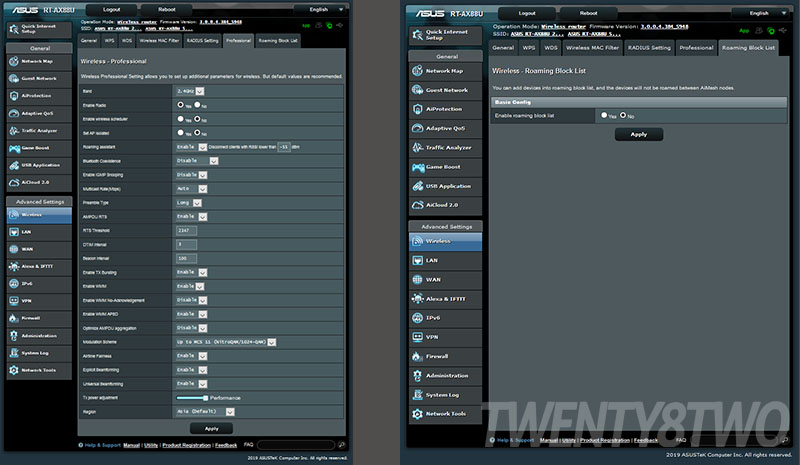The width and height of the screenshot is (800, 465).
Task: Switch to the General tab in the left panel
Action: coord(89,41)
